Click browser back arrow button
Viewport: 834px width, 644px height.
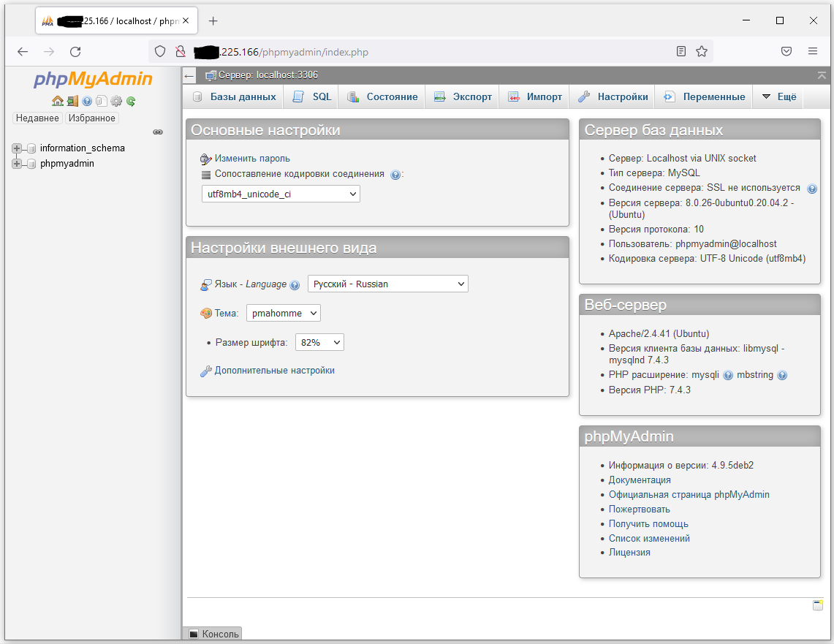23,52
